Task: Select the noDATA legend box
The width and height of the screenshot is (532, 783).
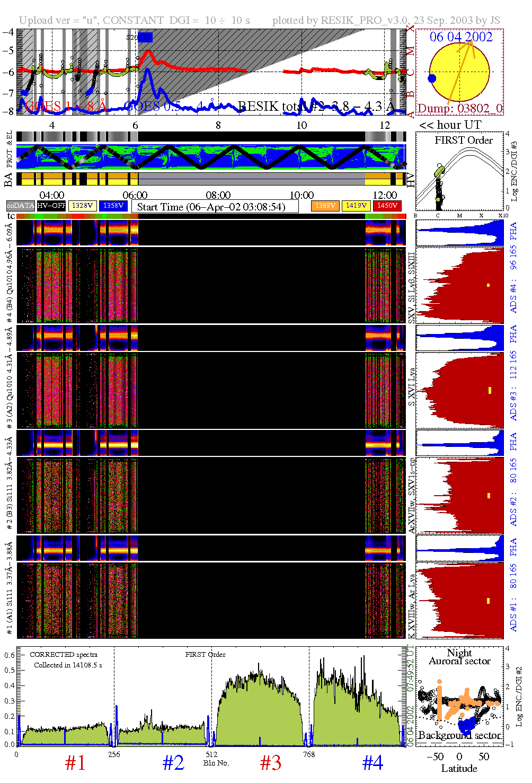Action: (21, 206)
